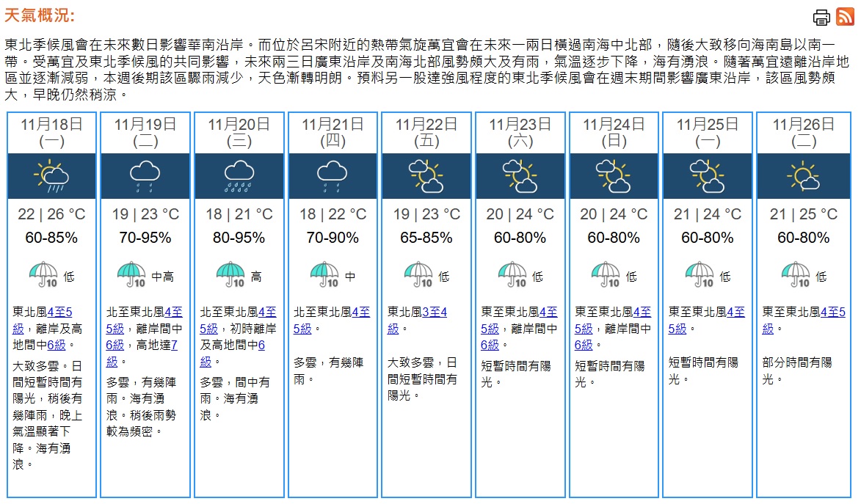Screen dimensions: 861x504
Task: Click the Nov 22 sun and clouds icon
Action: [x=426, y=176]
